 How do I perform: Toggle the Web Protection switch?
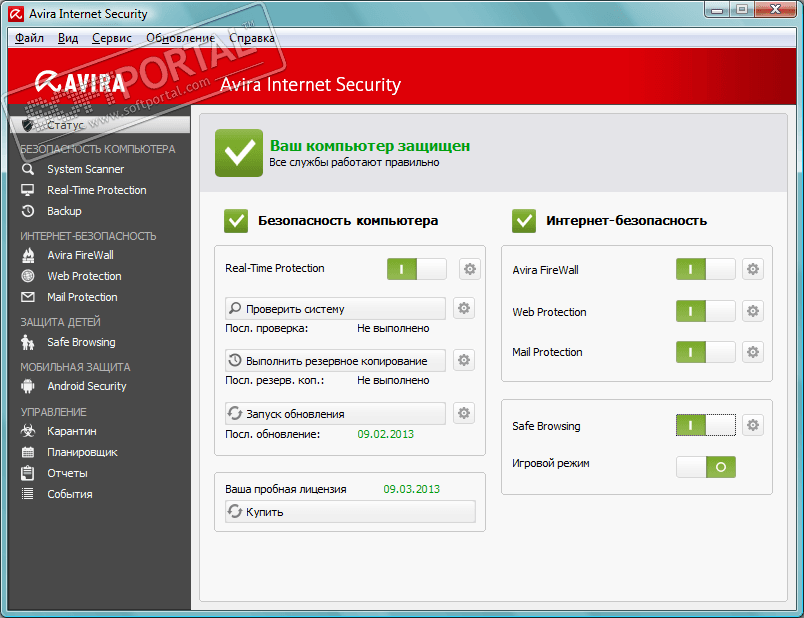(x=706, y=311)
